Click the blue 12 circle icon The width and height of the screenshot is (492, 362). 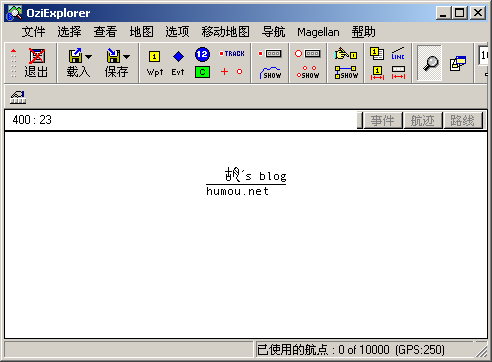[202, 54]
